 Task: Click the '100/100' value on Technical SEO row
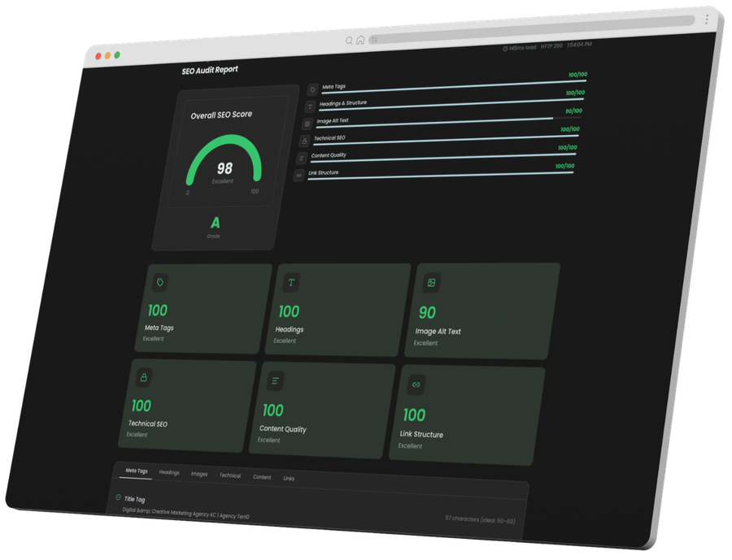(570, 129)
